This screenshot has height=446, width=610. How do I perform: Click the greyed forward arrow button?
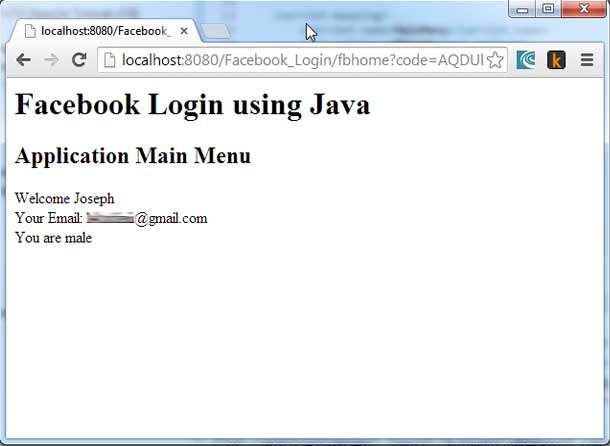tap(51, 60)
